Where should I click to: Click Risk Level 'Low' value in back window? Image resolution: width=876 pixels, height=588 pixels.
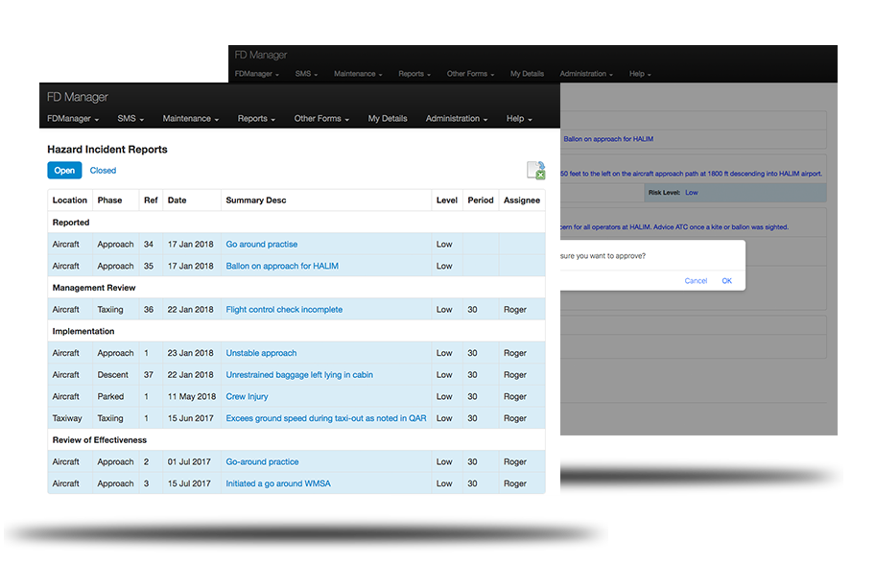point(692,193)
